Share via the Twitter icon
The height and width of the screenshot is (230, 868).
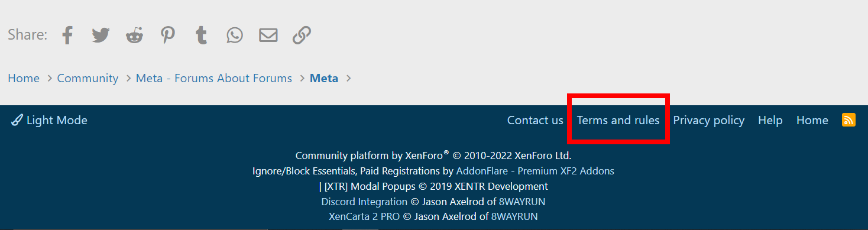coord(101,35)
